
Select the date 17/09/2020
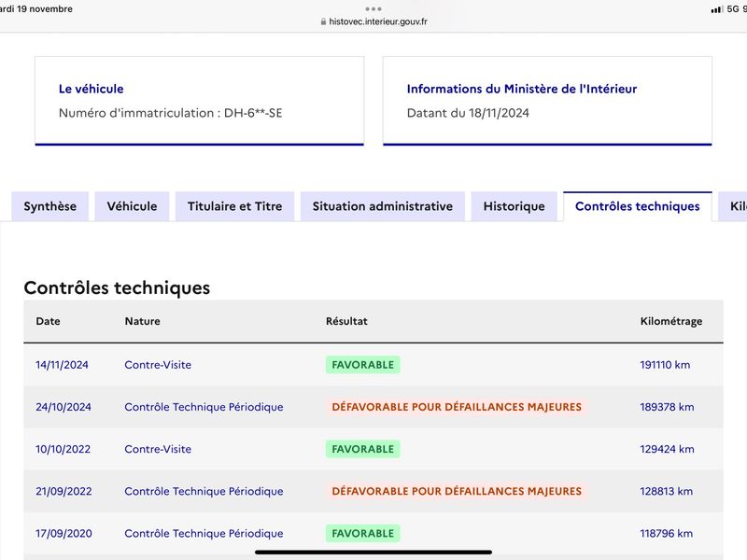click(63, 533)
